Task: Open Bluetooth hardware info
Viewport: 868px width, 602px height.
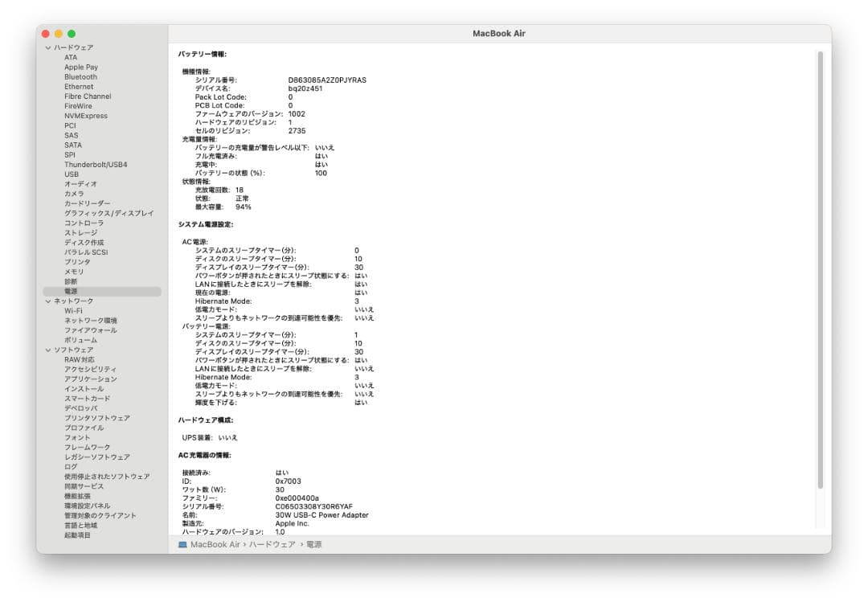Action: coord(80,77)
